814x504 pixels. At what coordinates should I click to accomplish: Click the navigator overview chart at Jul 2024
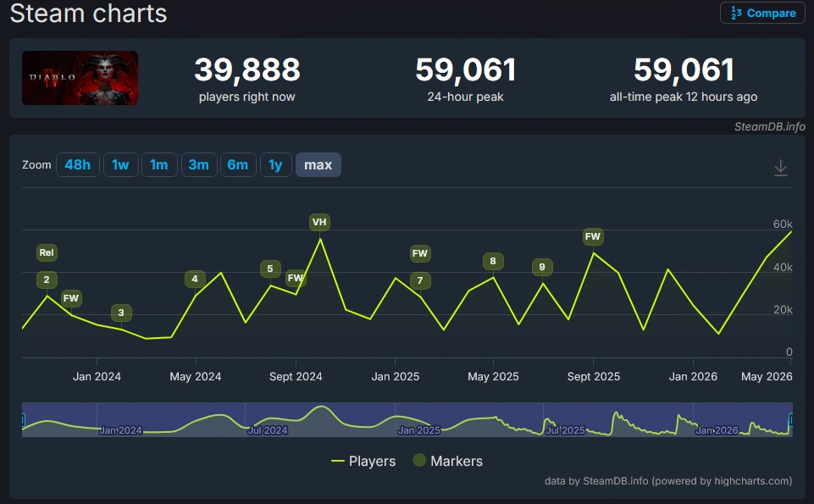pos(268,430)
